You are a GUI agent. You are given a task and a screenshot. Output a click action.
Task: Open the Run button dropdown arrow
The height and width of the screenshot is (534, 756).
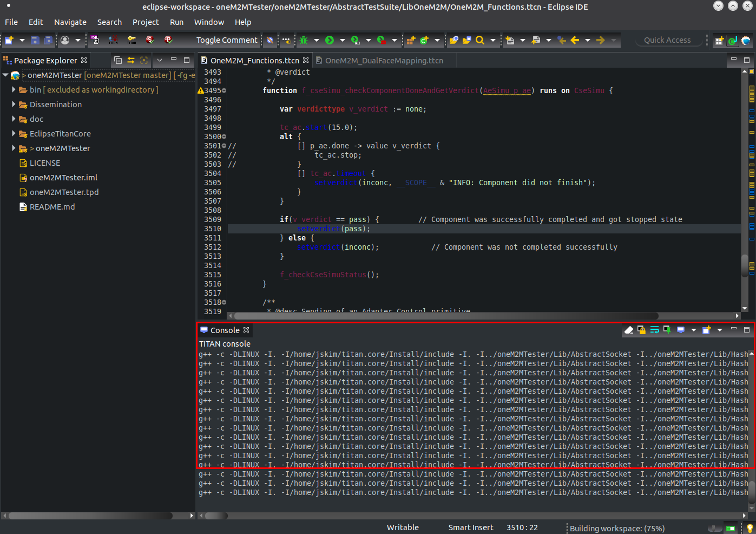pos(343,40)
